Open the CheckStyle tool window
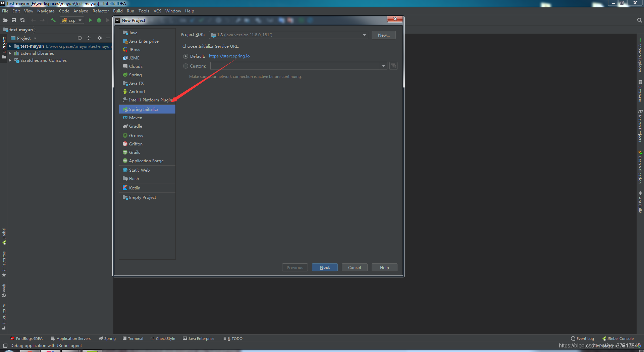The height and width of the screenshot is (352, 644). (163, 339)
